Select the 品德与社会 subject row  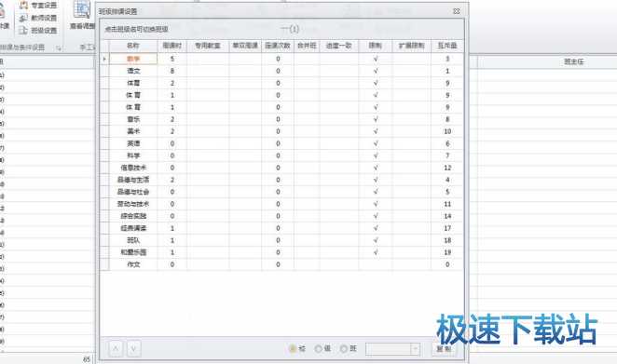[x=281, y=192]
